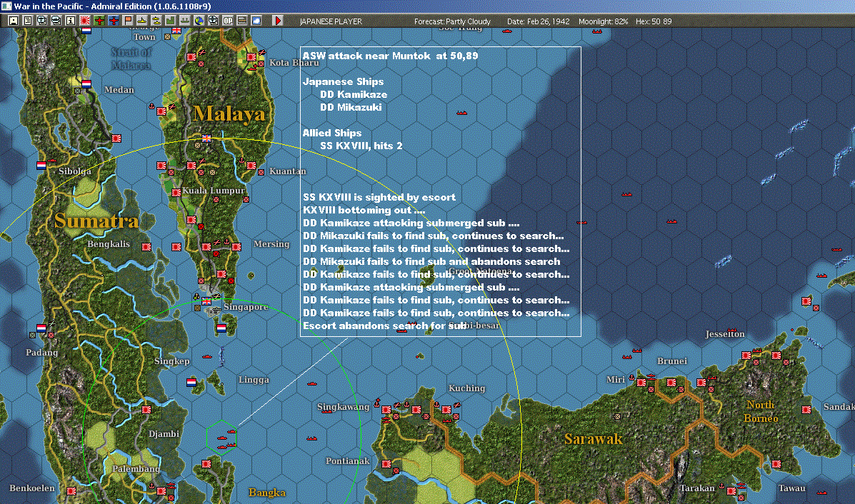
Task: Open the globe toolbar icon
Action: point(199,21)
